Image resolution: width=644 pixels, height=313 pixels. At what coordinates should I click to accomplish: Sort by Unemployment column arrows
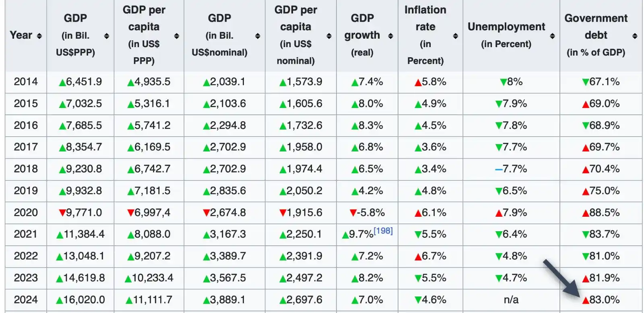[552, 36]
